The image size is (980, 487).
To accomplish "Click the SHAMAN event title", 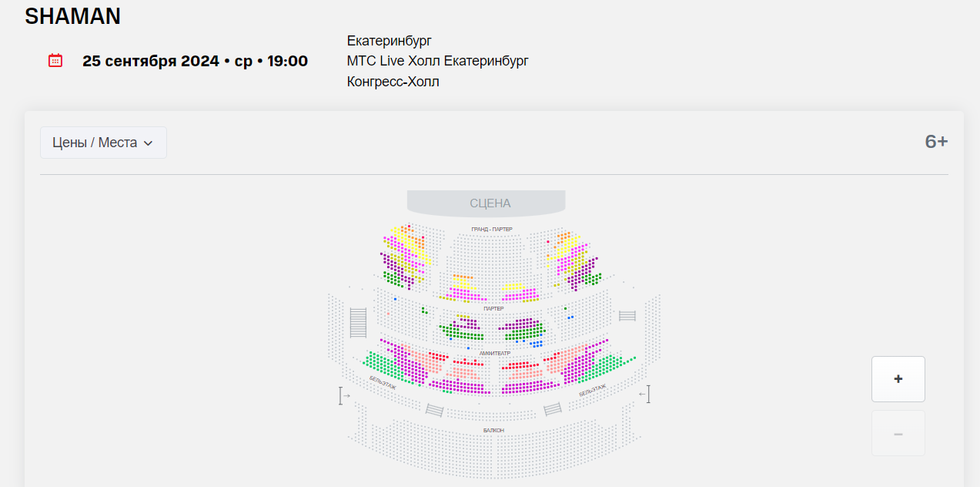I will [72, 16].
